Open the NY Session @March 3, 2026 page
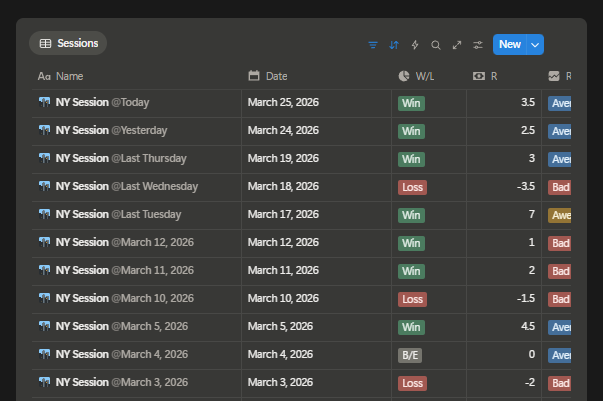 click(122, 382)
